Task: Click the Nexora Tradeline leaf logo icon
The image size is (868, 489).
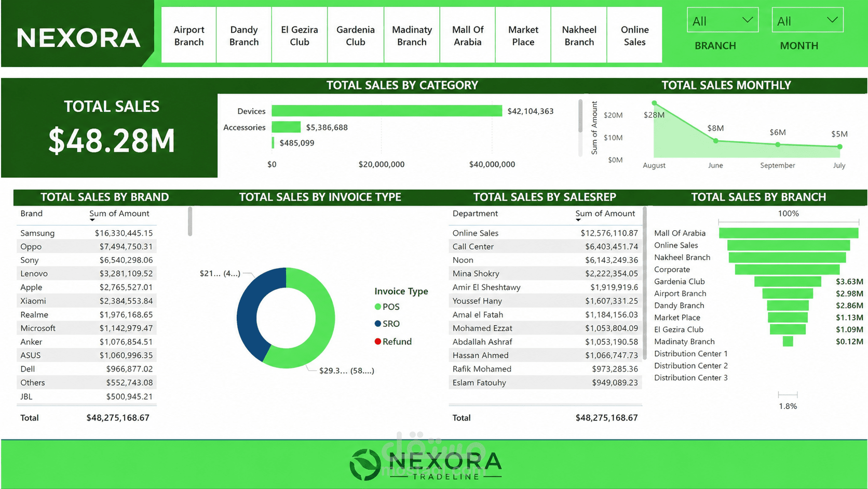Action: [x=365, y=465]
